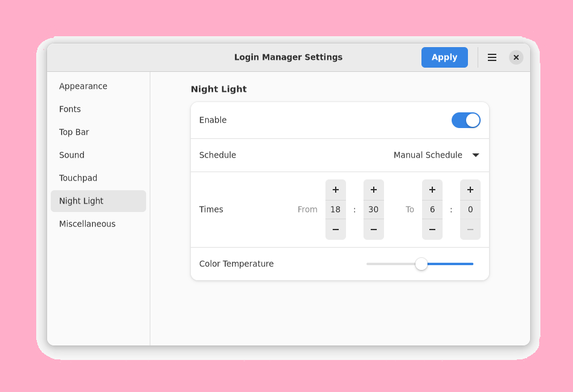Select Appearance in the sidebar
Image resolution: width=573 pixels, height=392 pixels.
[x=83, y=86]
